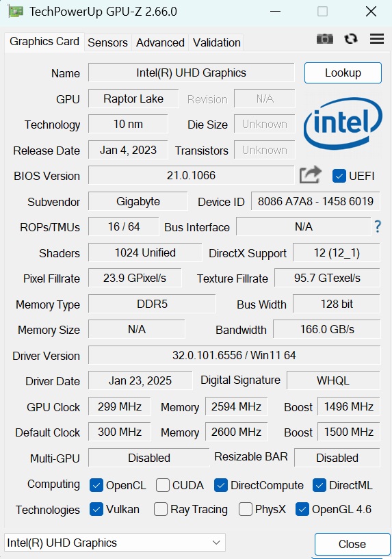Check the Ray Tracing checkbox
Screen dimensions: 392x559
pyautogui.click(x=160, y=509)
